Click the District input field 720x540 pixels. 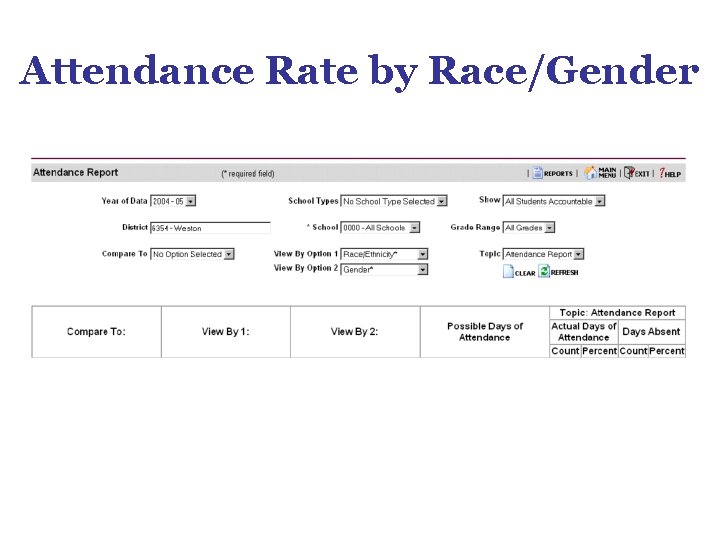[x=210, y=228]
